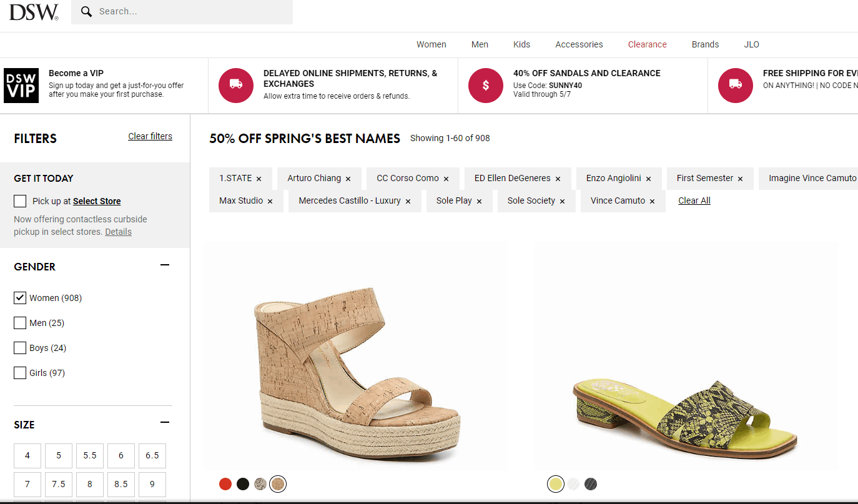Click the DSW logo
The image size is (858, 504).
(x=34, y=12)
